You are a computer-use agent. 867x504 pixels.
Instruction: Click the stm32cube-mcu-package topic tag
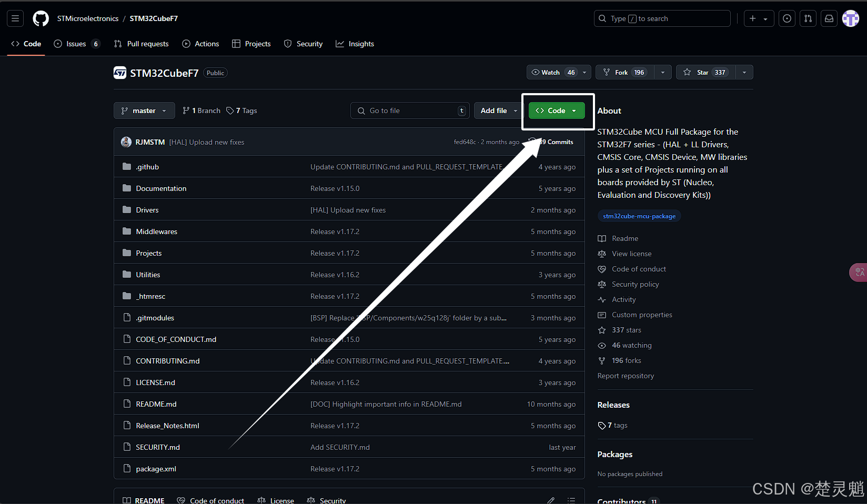point(639,216)
